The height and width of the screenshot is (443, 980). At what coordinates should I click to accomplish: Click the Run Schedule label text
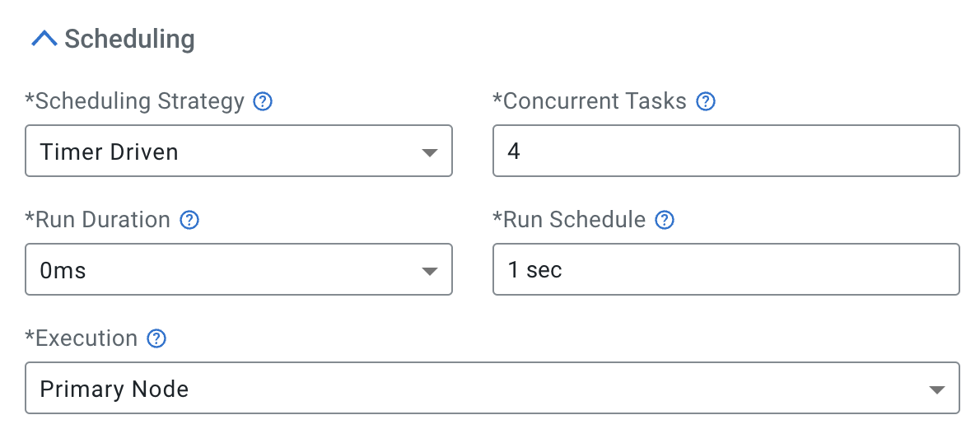pyautogui.click(x=569, y=220)
